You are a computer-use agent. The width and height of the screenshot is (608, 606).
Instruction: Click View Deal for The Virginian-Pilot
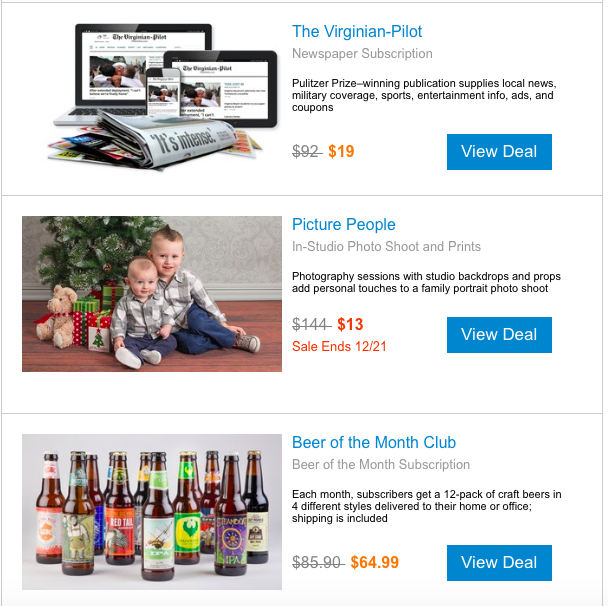(499, 152)
